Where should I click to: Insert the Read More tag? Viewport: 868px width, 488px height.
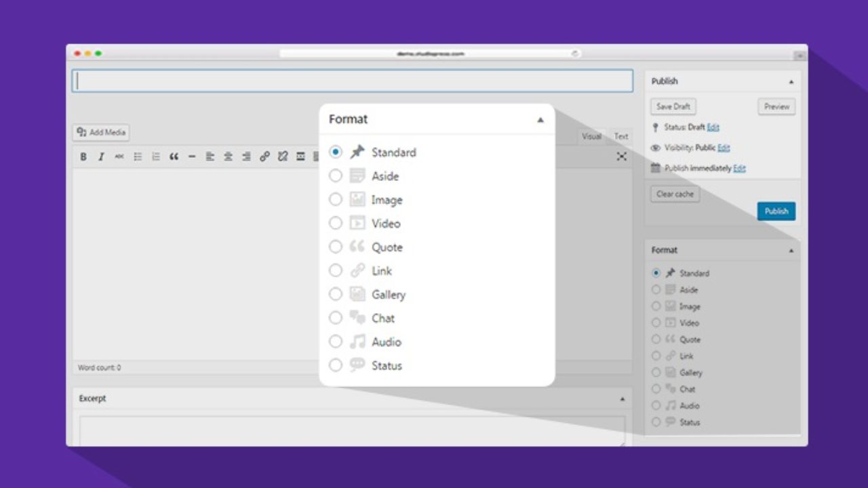click(x=300, y=157)
